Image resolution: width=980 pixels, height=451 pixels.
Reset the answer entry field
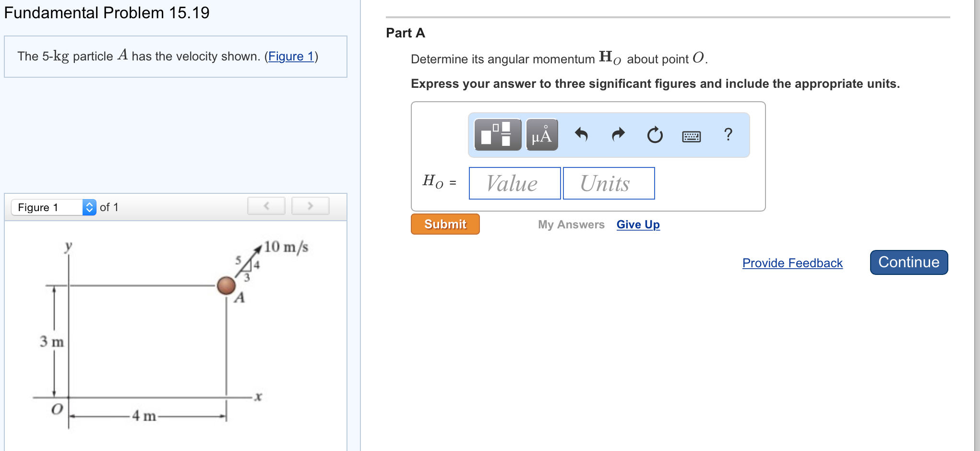pos(655,135)
